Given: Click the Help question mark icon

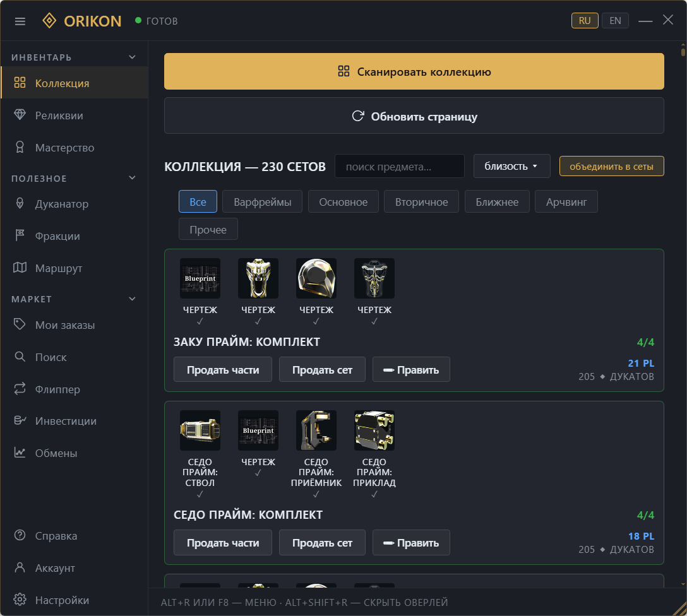Looking at the screenshot, I should (20, 535).
